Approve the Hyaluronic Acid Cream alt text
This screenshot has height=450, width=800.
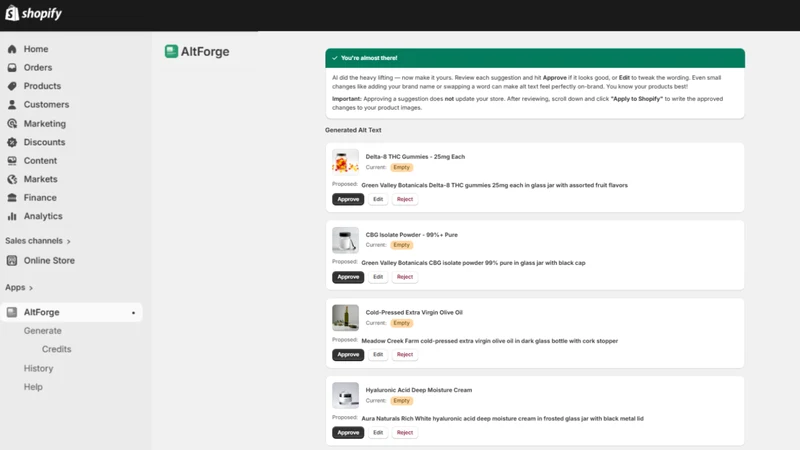pyautogui.click(x=348, y=433)
